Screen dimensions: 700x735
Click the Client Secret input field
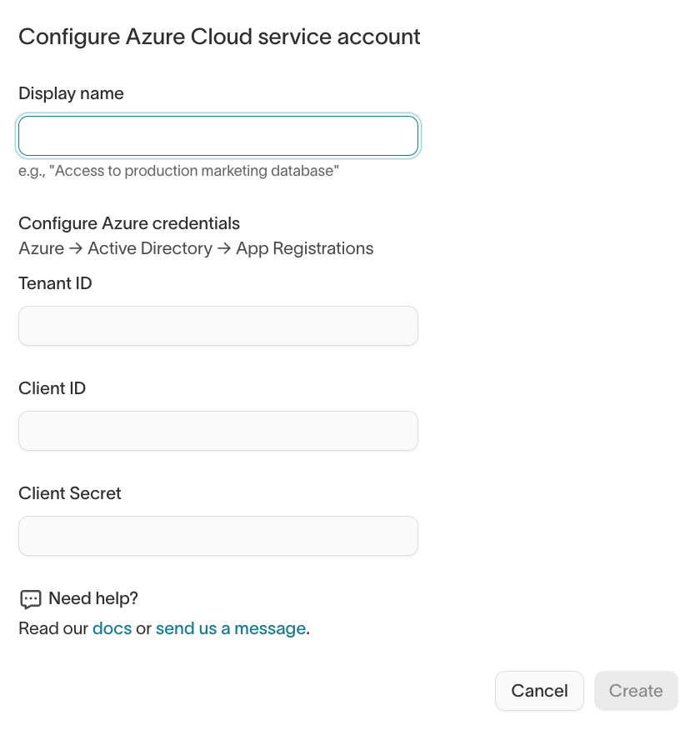click(x=218, y=536)
